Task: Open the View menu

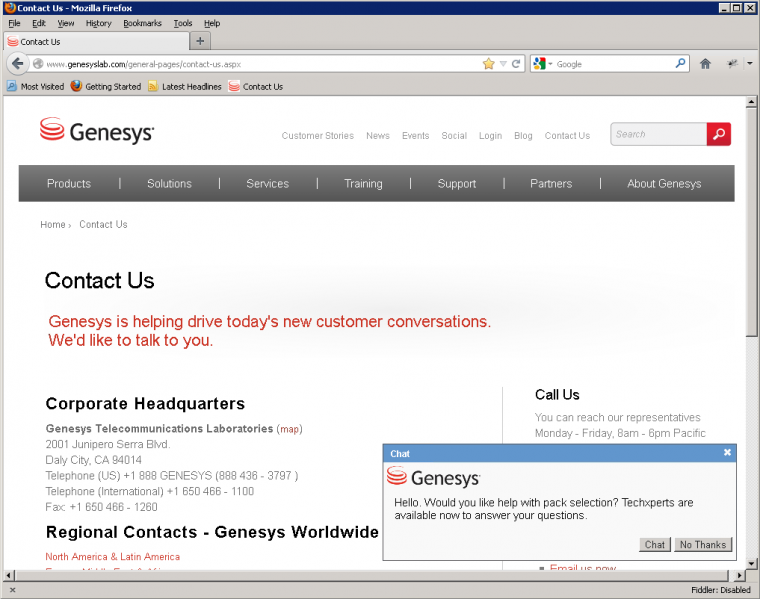Action: click(x=66, y=23)
